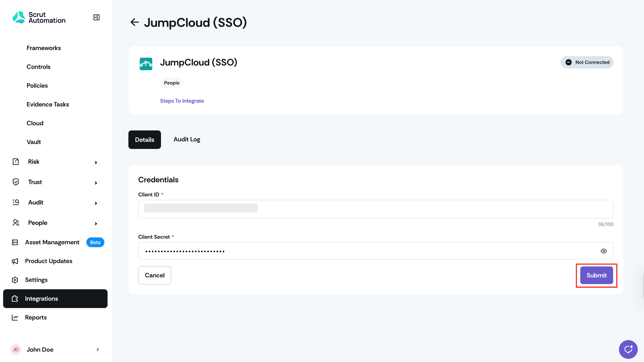This screenshot has width=644, height=362.
Task: Expand the Risk menu chevron
Action: (x=96, y=163)
